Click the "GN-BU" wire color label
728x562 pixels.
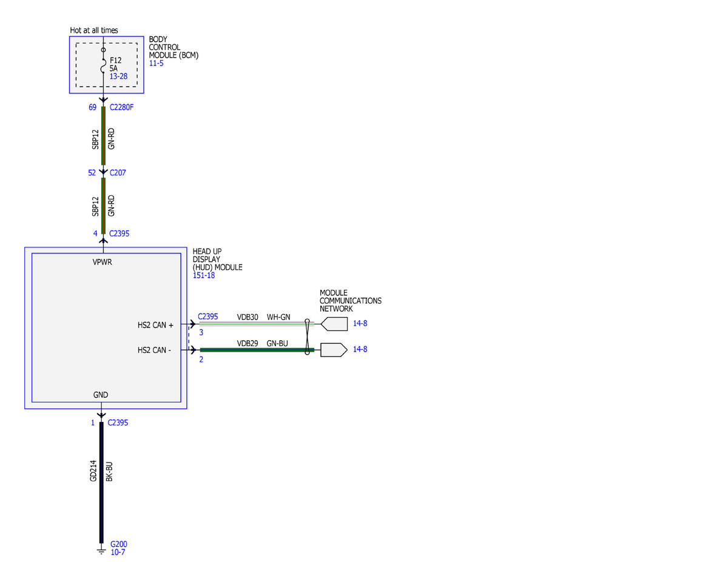coord(278,343)
